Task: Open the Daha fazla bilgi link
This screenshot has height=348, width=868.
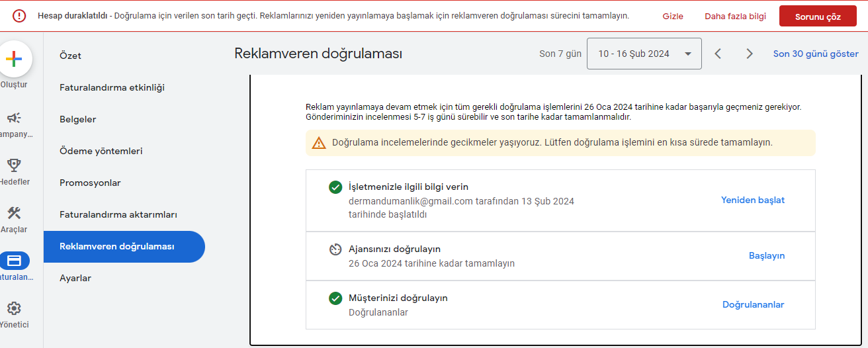Action: pyautogui.click(x=735, y=17)
